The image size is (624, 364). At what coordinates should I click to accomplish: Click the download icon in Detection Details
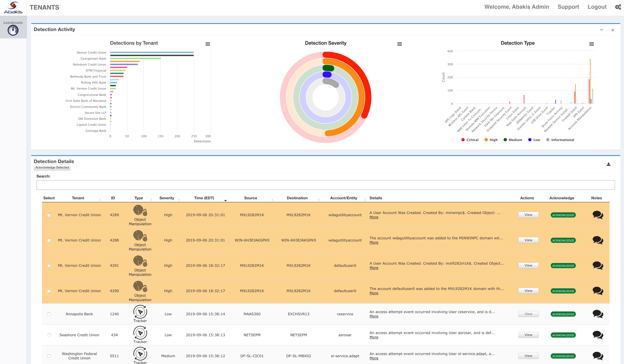609,164
